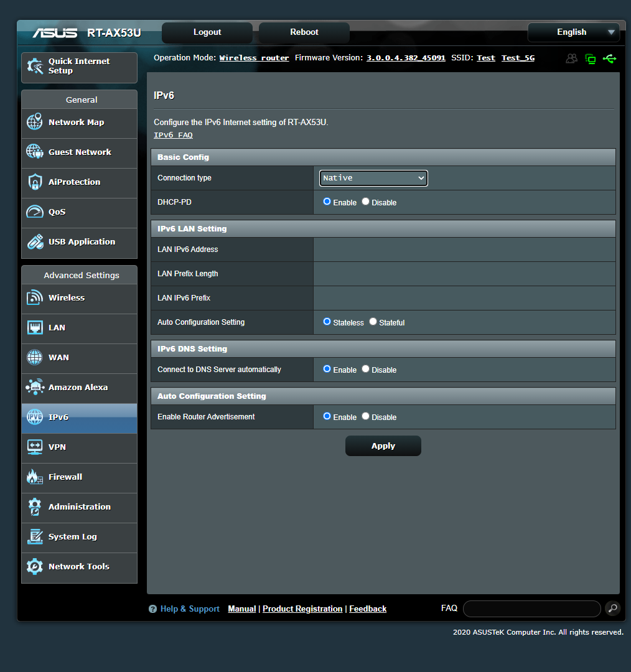Choose Stateless auto configuration
This screenshot has height=672, width=631.
[327, 322]
